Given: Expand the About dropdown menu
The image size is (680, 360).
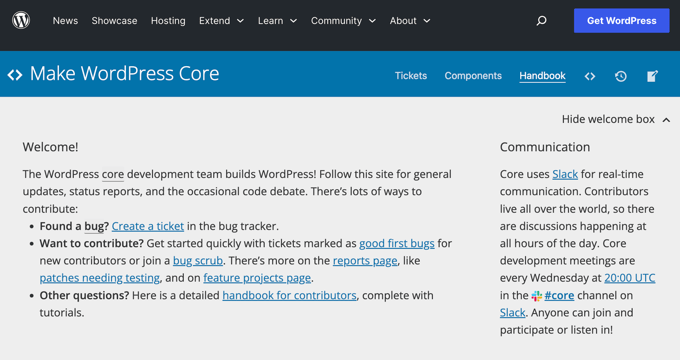Looking at the screenshot, I should point(410,21).
